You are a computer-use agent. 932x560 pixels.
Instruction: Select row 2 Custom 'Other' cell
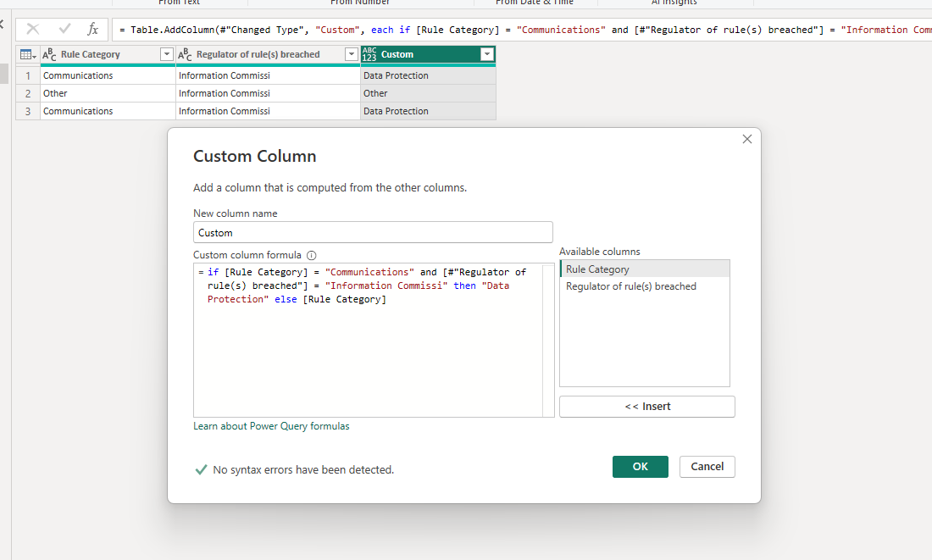428,93
